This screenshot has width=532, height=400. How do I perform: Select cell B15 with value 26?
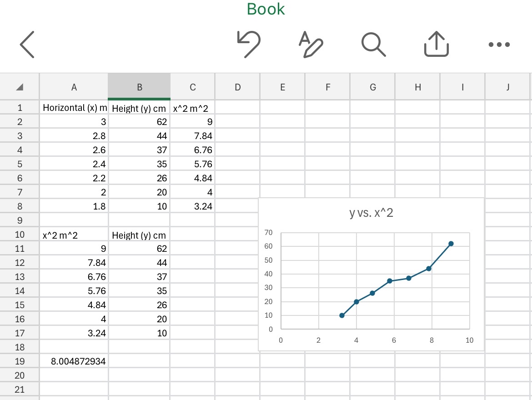click(139, 305)
